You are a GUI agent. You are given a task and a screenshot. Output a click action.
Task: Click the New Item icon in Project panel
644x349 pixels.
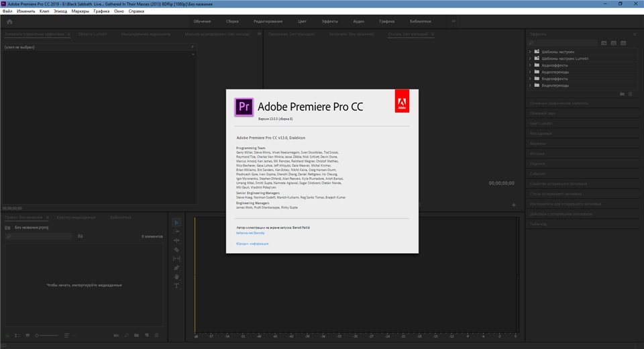pyautogui.click(x=147, y=336)
